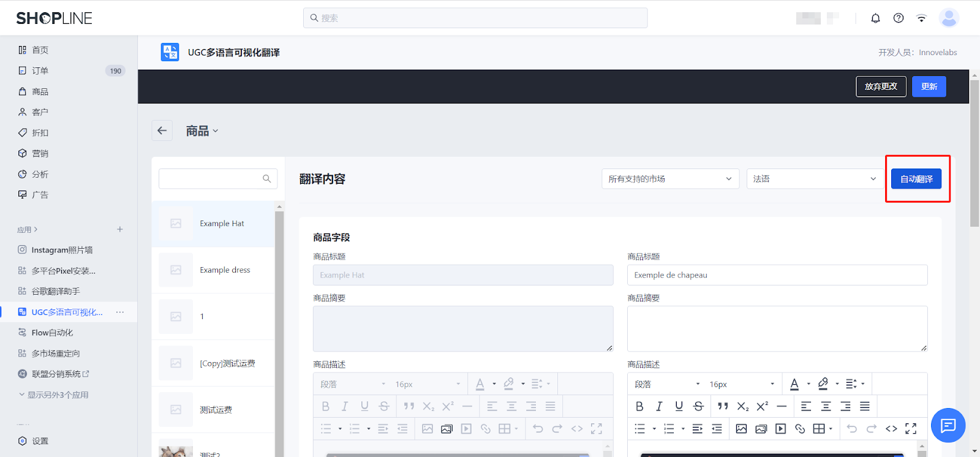Enter fullscreen mode in right description editor
Image resolution: width=980 pixels, height=457 pixels.
pos(911,429)
